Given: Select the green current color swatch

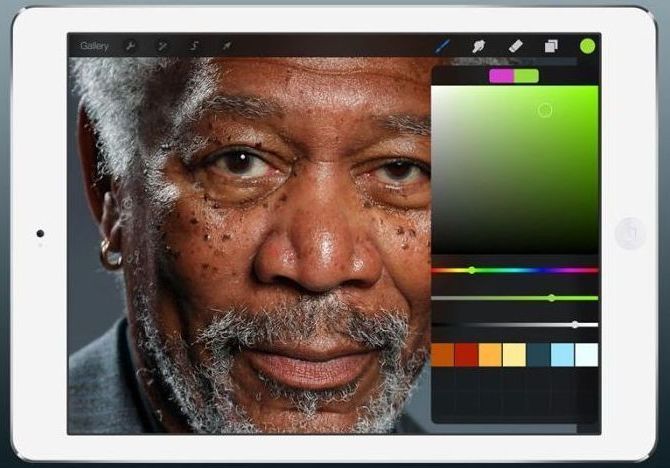Looking at the screenshot, I should (526, 76).
